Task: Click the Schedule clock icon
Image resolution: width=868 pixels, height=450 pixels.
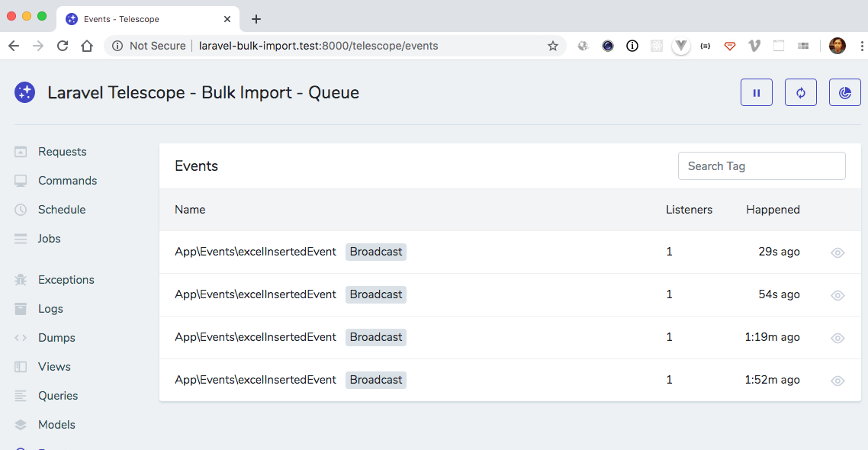Action: point(21,210)
